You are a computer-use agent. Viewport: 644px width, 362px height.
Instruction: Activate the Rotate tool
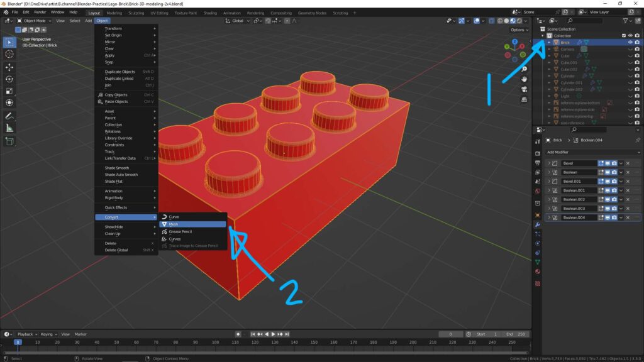point(9,79)
